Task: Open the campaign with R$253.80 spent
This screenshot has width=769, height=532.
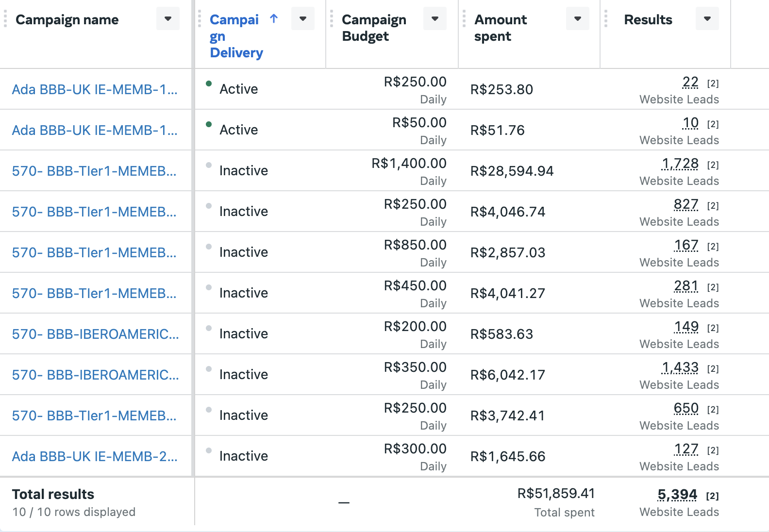Action: [95, 89]
